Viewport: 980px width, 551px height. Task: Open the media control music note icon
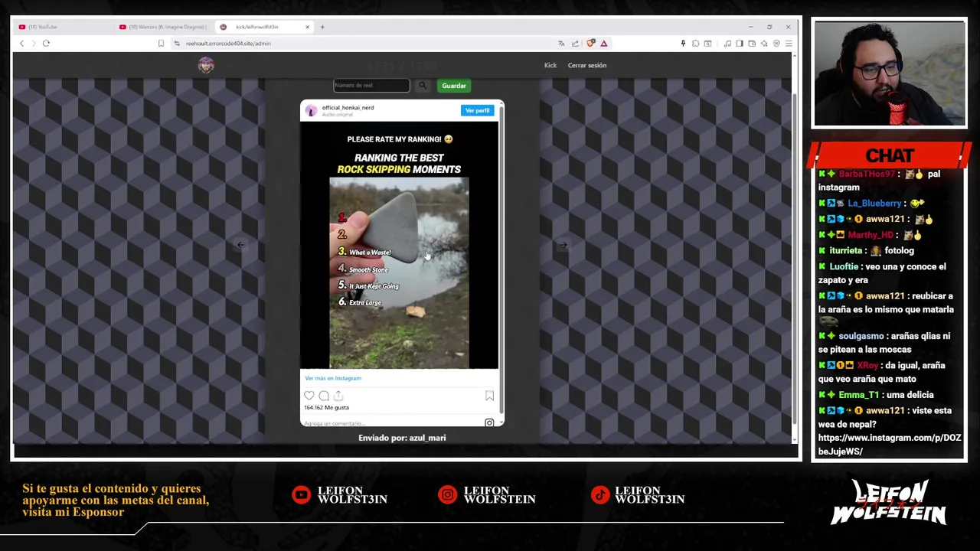click(x=727, y=44)
